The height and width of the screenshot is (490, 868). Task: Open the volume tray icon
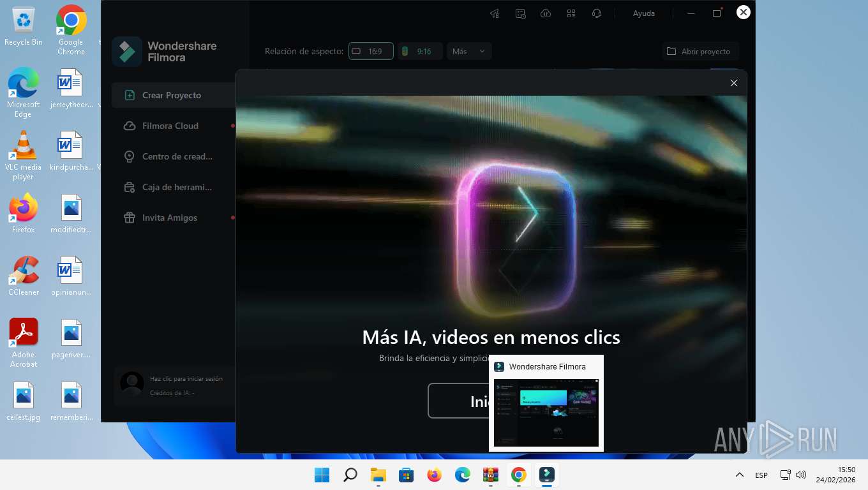tap(801, 475)
